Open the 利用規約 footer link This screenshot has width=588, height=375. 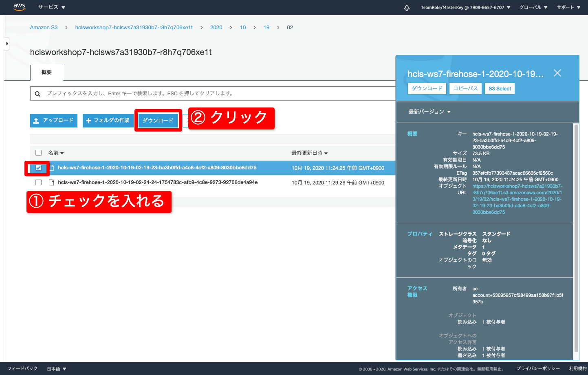[x=578, y=368]
